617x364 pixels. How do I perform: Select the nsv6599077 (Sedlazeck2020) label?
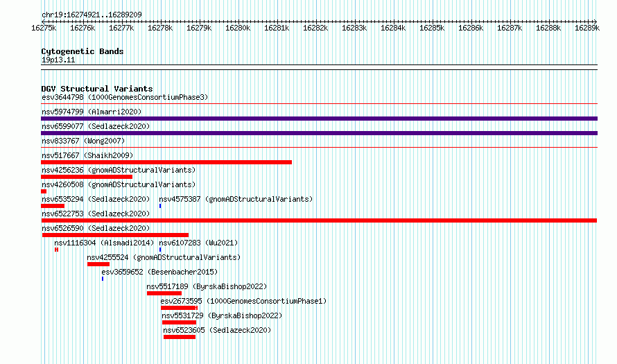96,126
